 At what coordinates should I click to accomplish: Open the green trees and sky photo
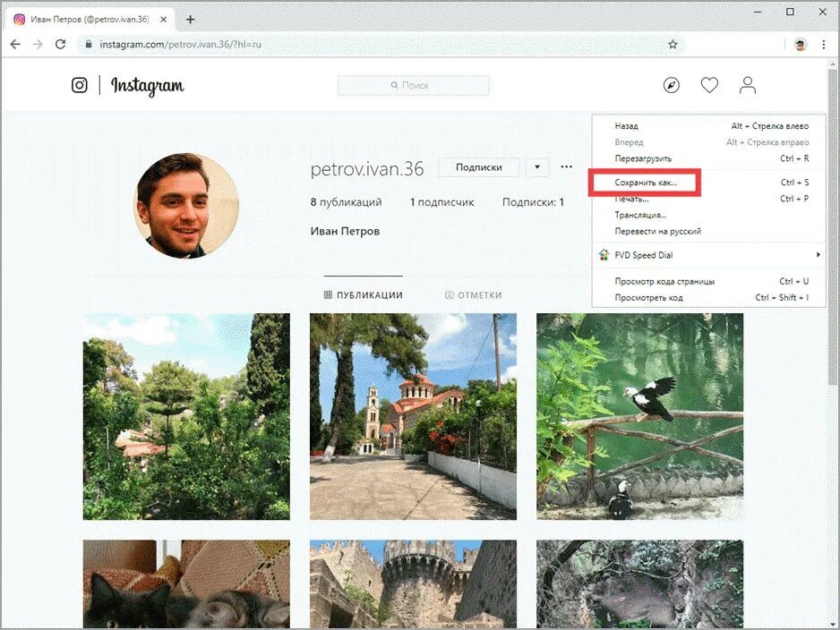click(x=186, y=416)
